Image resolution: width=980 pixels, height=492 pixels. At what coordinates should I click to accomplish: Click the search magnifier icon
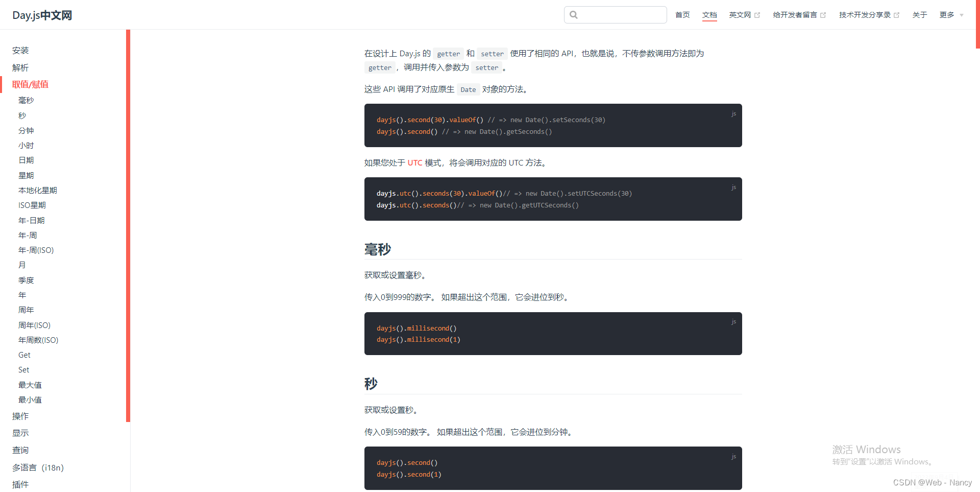click(x=573, y=14)
